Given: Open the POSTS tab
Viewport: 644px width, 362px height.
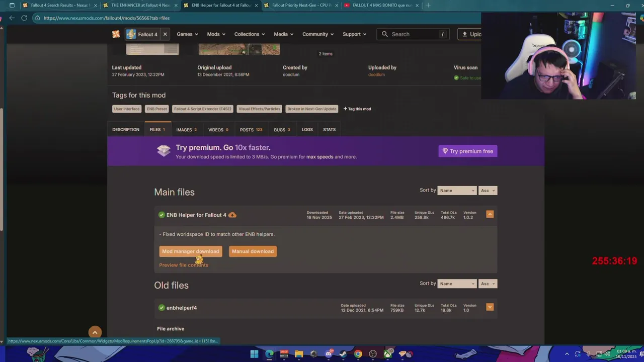Looking at the screenshot, I should (251, 130).
